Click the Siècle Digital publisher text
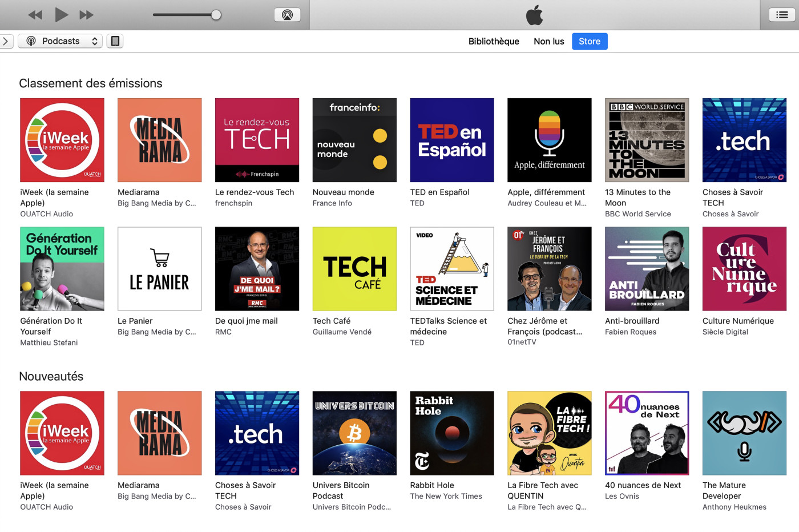The image size is (799, 532). (x=725, y=332)
